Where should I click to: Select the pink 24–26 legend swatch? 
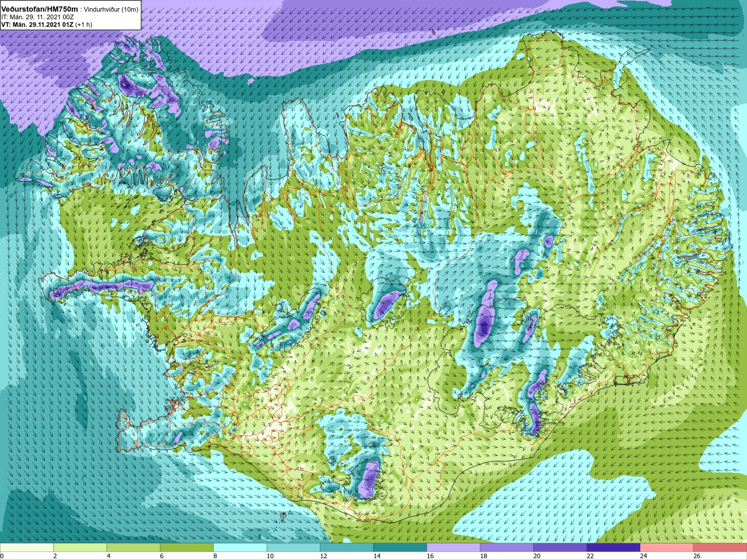click(x=667, y=548)
